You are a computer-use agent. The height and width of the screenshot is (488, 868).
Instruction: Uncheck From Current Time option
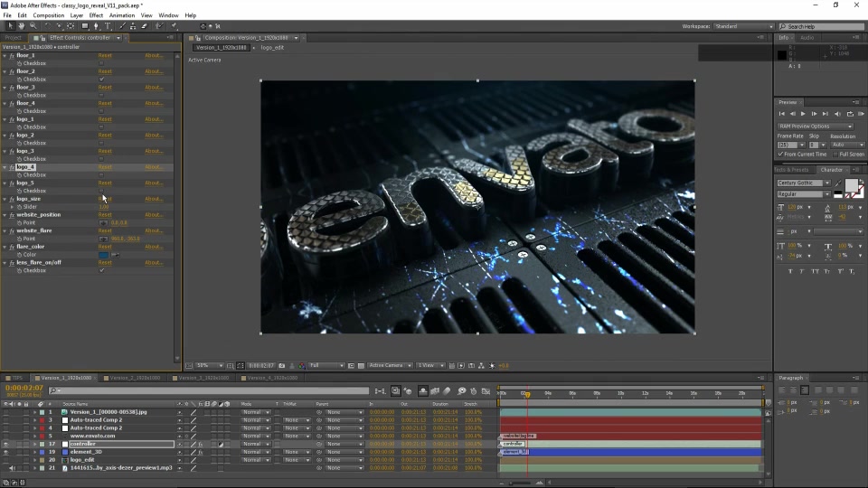(x=780, y=155)
